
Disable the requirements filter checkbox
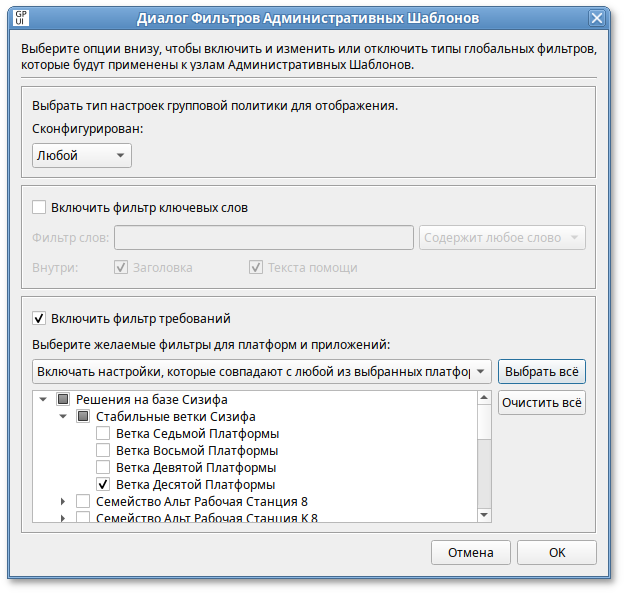point(40,318)
